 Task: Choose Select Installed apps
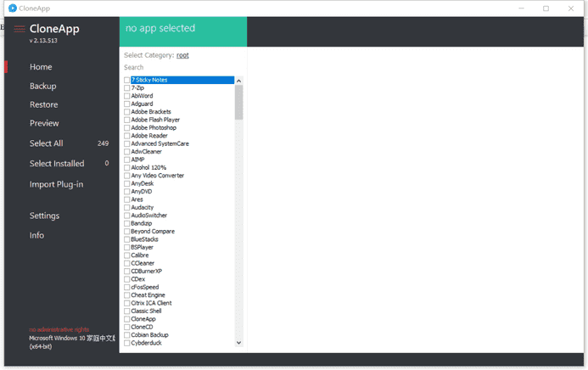point(57,164)
